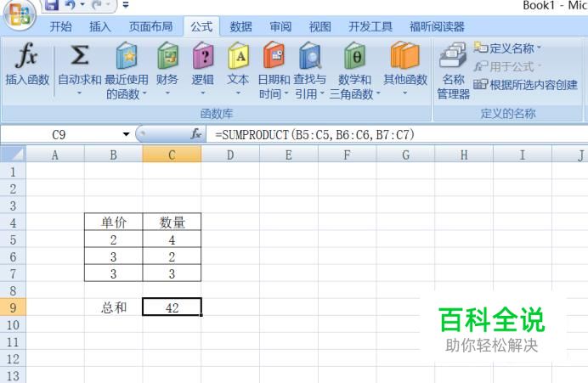
Task: Select column D header
Action: tap(230, 155)
